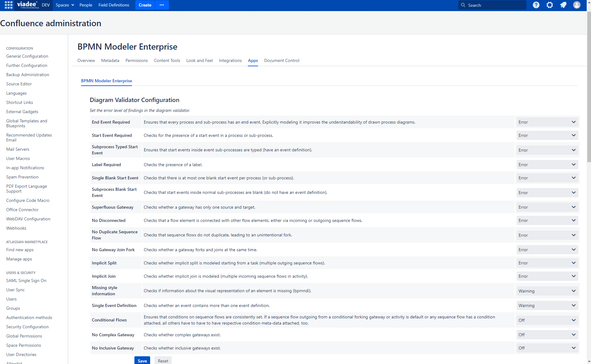This screenshot has height=364, width=591.
Task: Open No Disconnected level dropdown
Action: (547, 220)
